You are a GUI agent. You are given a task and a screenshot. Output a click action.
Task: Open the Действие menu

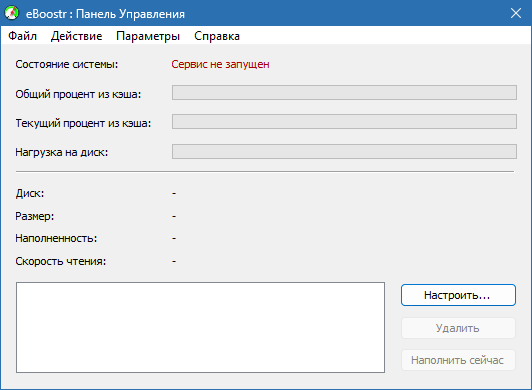click(x=76, y=36)
